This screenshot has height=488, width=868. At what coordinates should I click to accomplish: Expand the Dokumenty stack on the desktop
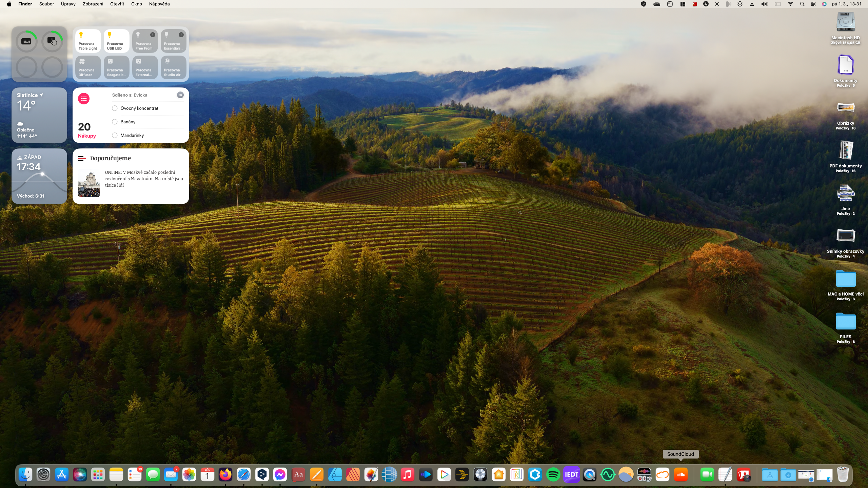[845, 65]
